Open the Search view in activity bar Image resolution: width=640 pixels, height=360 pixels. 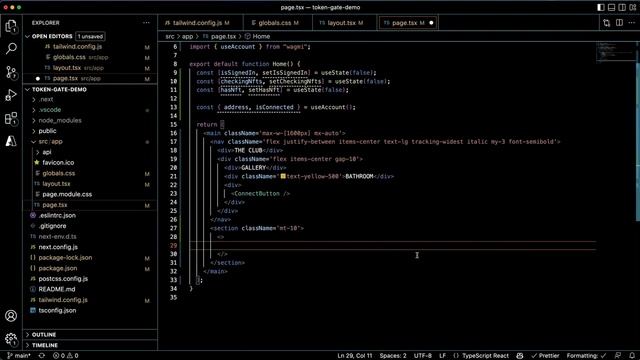coord(11,49)
